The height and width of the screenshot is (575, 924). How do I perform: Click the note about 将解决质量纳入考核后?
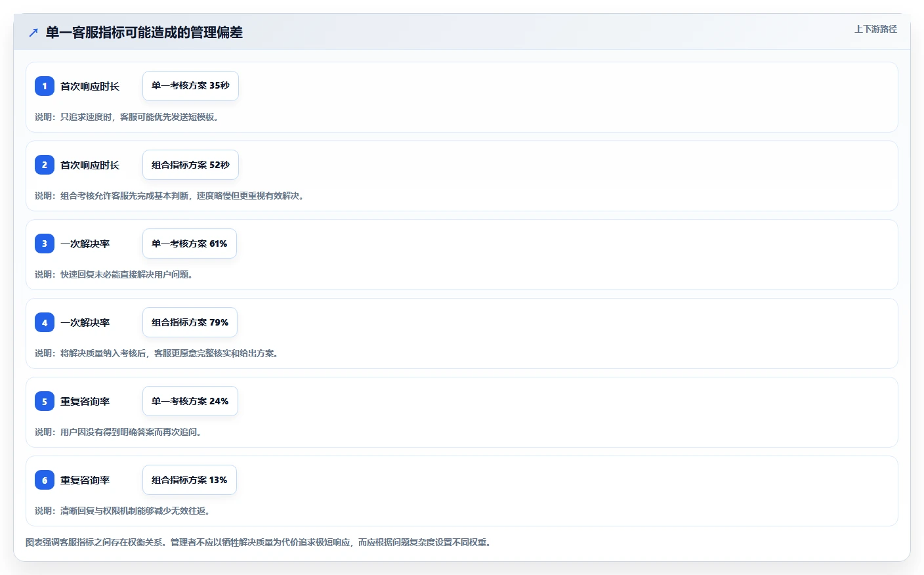click(x=157, y=353)
